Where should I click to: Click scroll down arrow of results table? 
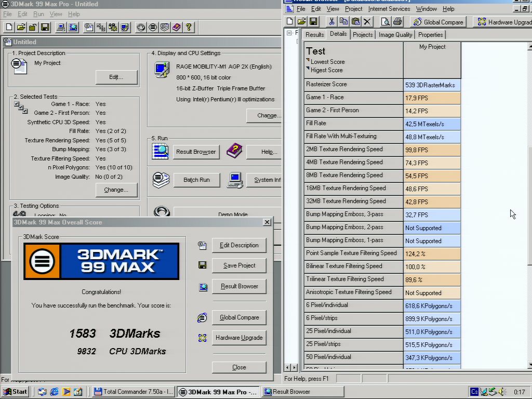(x=529, y=365)
